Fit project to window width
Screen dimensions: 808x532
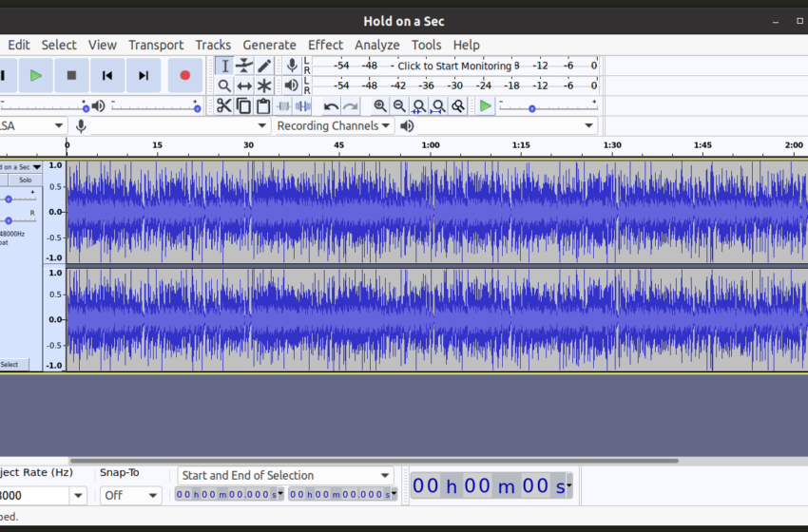pos(438,106)
